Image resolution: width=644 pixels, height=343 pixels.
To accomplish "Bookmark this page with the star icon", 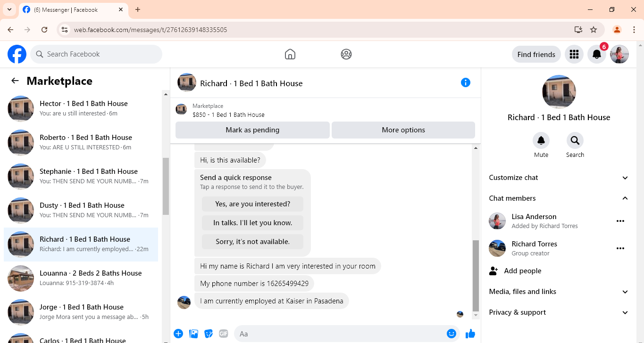I will point(594,30).
